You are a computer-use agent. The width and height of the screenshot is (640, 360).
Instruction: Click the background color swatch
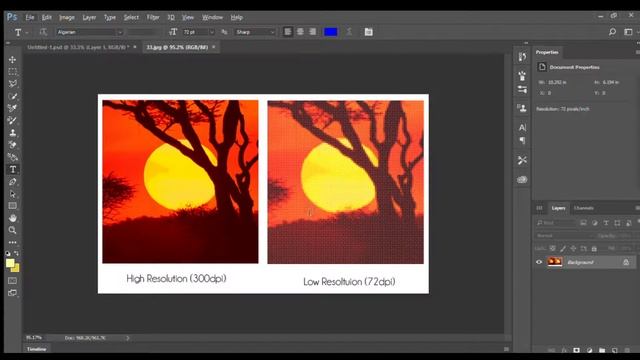tap(16, 269)
